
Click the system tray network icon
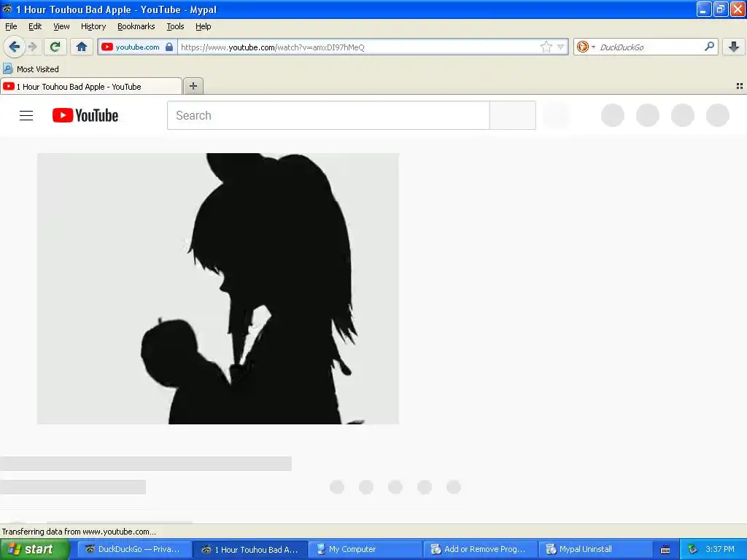(693, 549)
